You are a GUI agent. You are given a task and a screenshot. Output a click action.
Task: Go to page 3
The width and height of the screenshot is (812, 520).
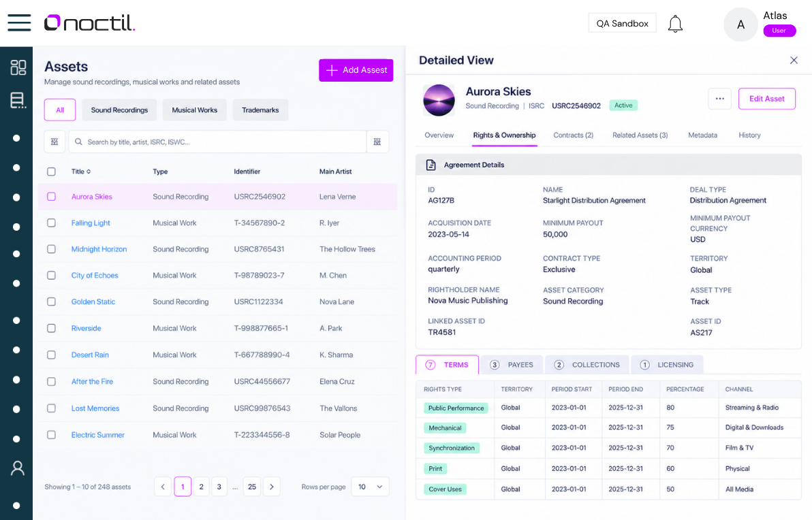(219, 487)
